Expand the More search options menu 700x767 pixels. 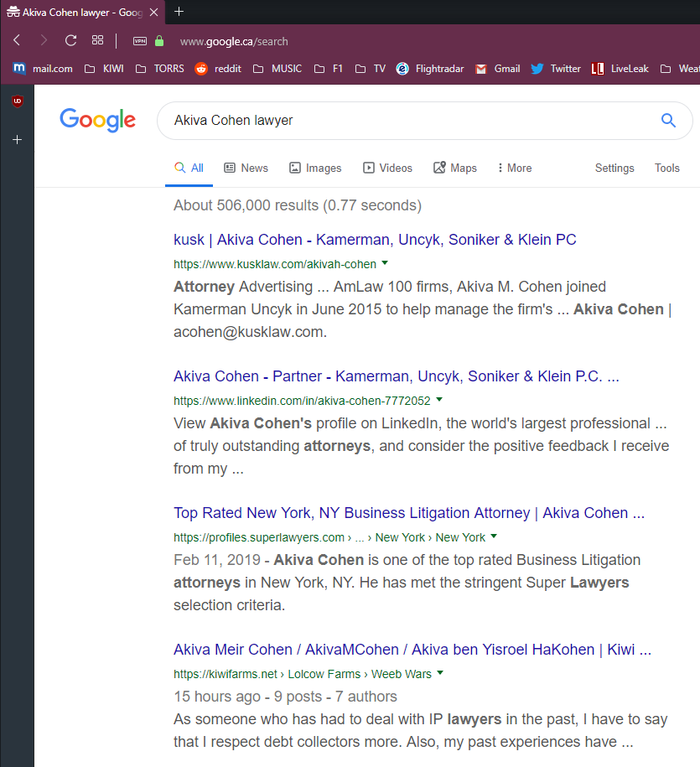point(514,168)
